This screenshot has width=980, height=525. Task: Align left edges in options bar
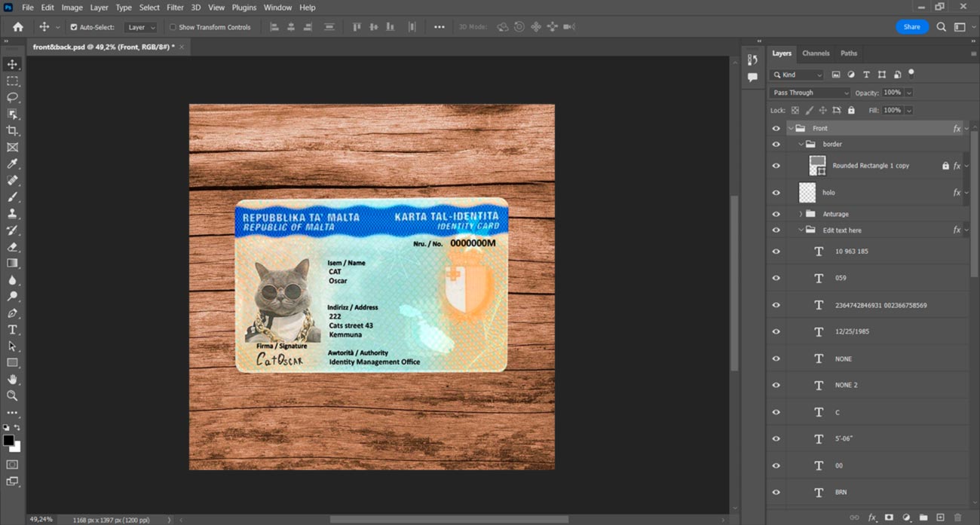(274, 27)
